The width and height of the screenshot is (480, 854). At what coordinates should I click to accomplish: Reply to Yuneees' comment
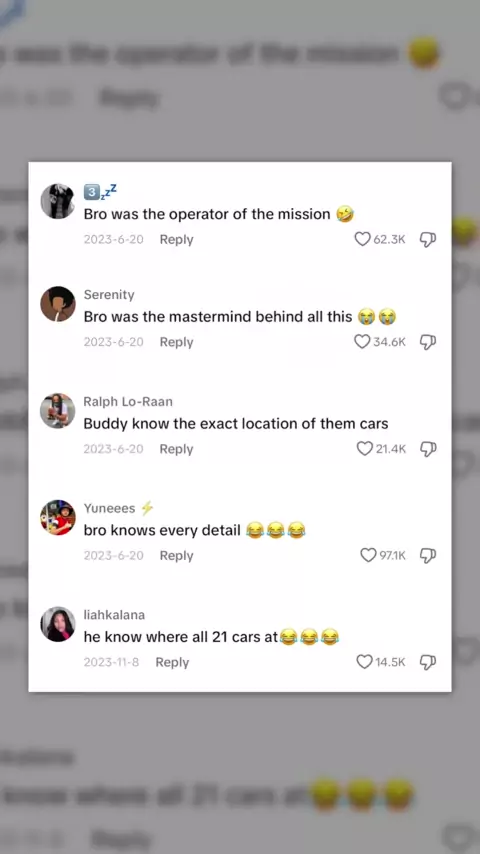point(177,556)
